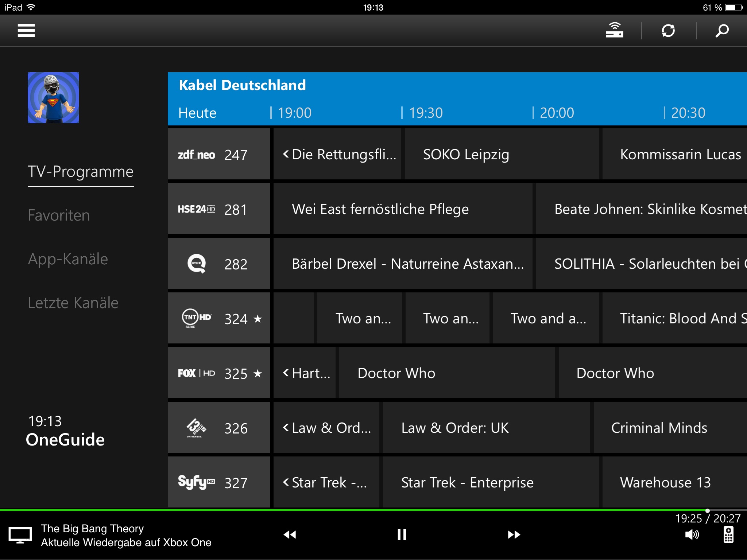Open Criminal Minds on channel 326
This screenshot has height=560, width=747.
coord(670,428)
